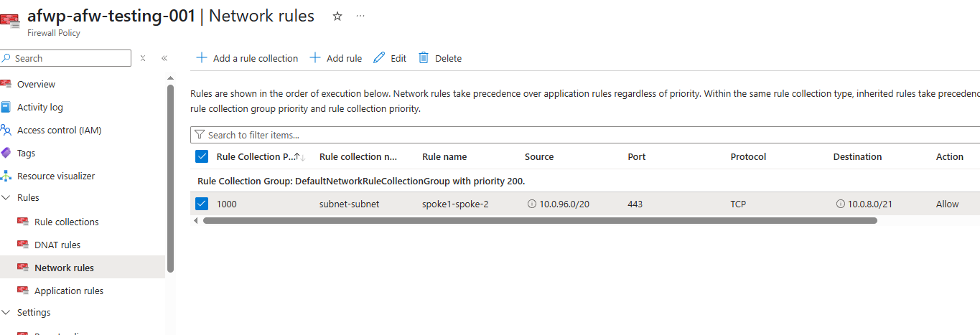Open DNAT rules in sidebar
Viewport: 980px width, 335px height.
tap(57, 245)
